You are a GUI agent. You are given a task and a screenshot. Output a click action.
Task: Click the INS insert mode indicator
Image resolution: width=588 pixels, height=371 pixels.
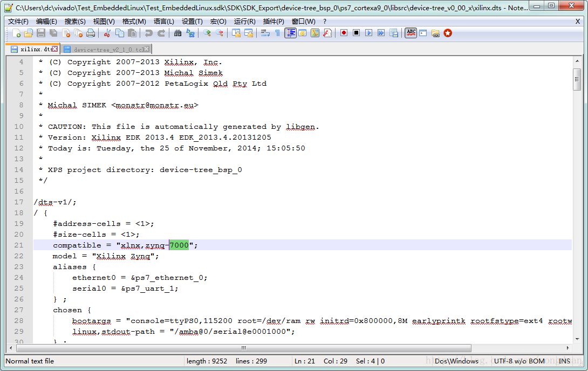[x=564, y=361]
